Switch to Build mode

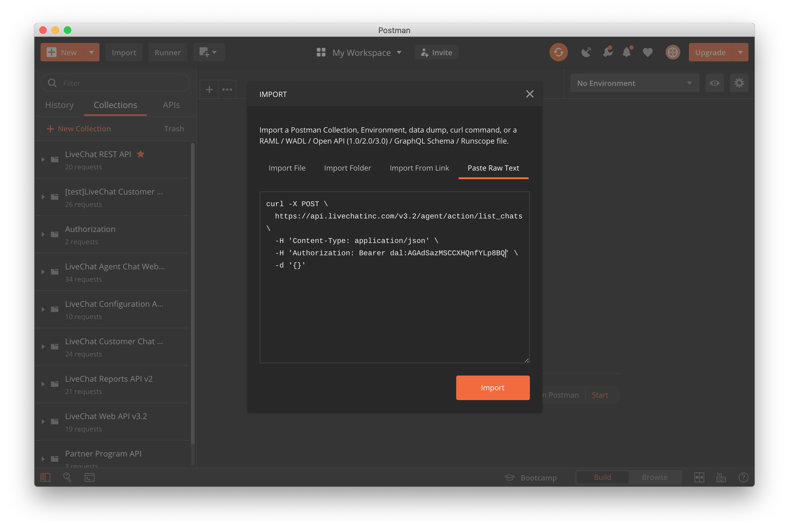pos(602,477)
